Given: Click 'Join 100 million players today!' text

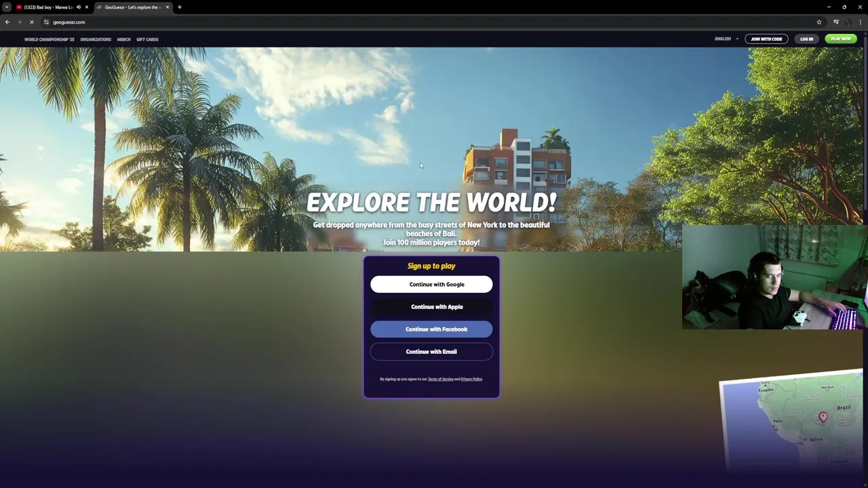Looking at the screenshot, I should (x=431, y=243).
